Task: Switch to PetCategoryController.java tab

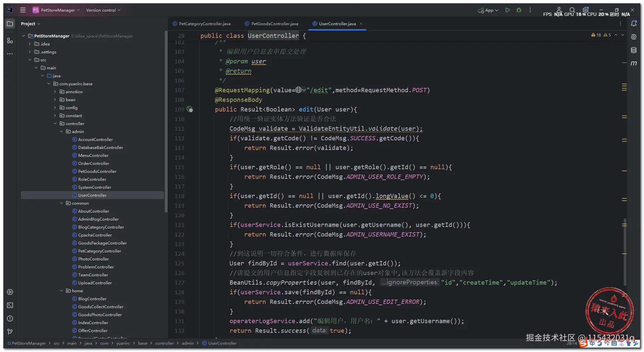Action: click(202, 24)
